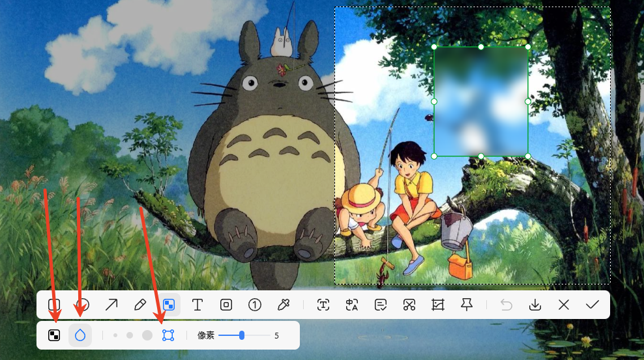Select the rectangle shape tool
644x360 pixels.
click(x=54, y=305)
